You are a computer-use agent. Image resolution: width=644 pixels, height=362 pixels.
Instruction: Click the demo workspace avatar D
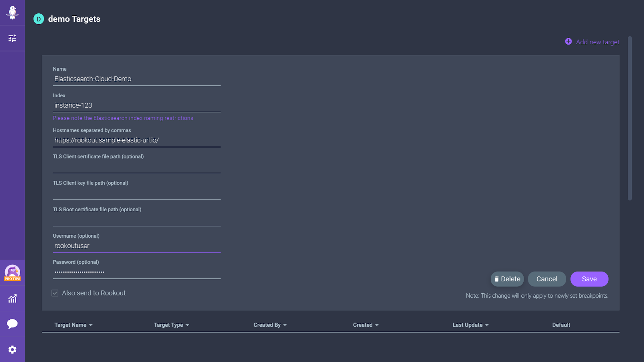point(39,19)
